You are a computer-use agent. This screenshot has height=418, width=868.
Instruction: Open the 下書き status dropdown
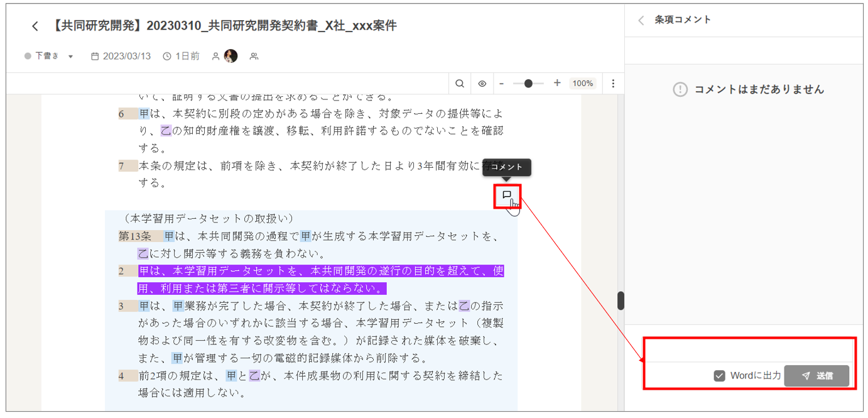pyautogui.click(x=50, y=57)
